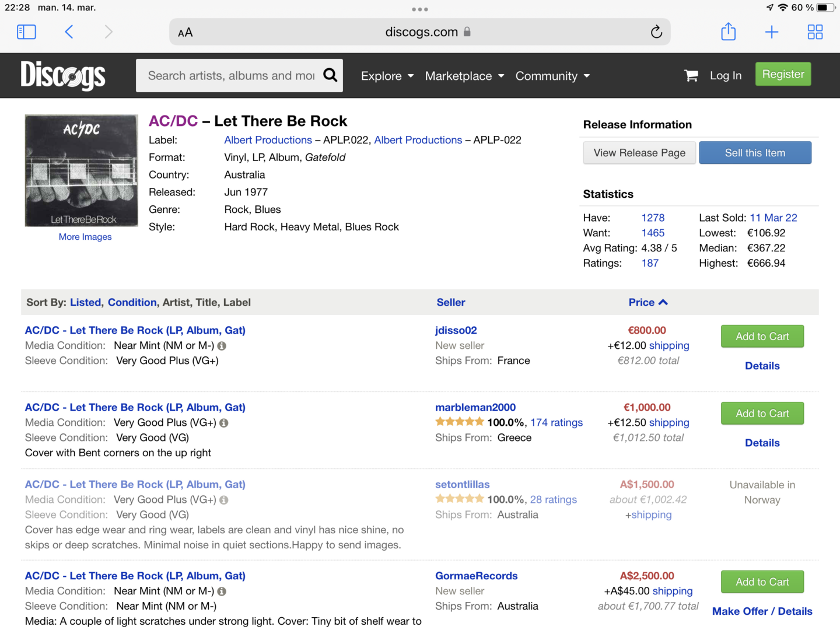Toggle the Safari sidebar icon
840x630 pixels.
click(26, 32)
